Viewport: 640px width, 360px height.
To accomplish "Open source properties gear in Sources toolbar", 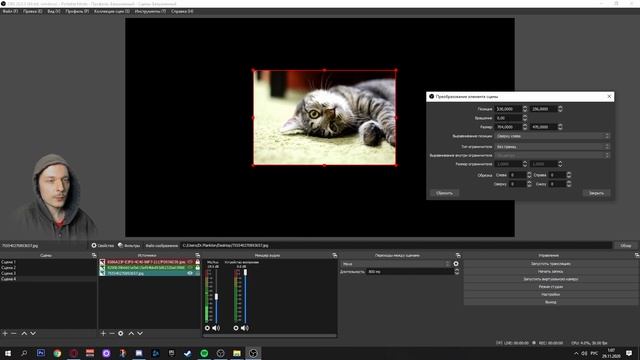I will coord(121,333).
